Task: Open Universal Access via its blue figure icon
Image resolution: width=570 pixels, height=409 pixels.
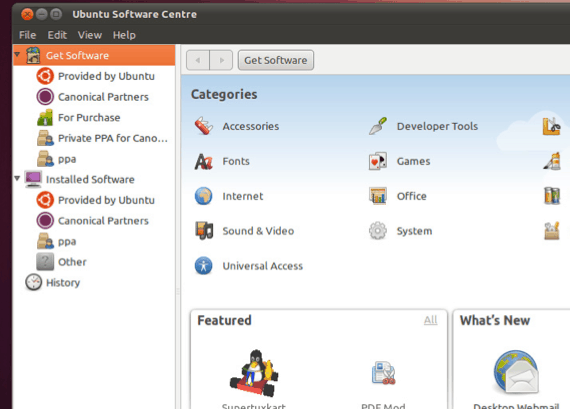Action: pyautogui.click(x=204, y=266)
